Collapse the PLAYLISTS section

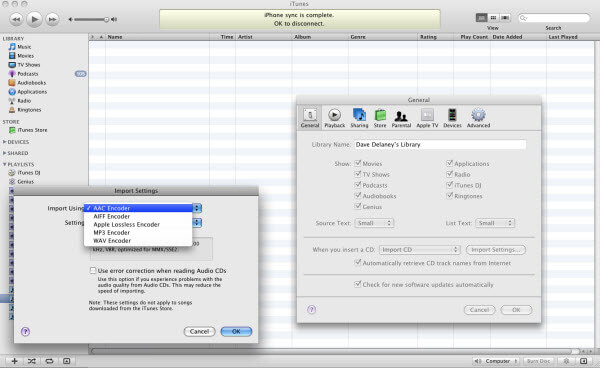click(5, 164)
